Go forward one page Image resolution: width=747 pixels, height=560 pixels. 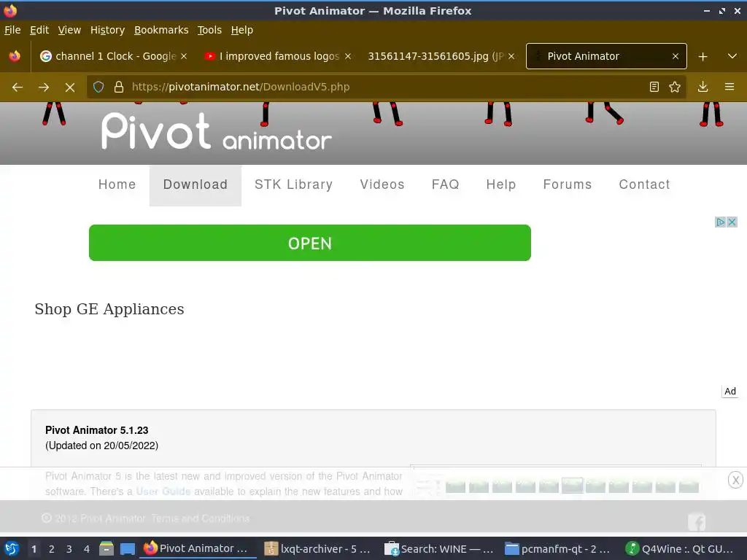(x=43, y=87)
